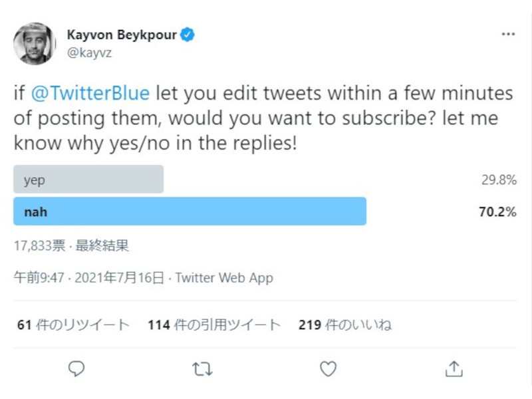Open the @TwitterBlue mention link

[91, 94]
